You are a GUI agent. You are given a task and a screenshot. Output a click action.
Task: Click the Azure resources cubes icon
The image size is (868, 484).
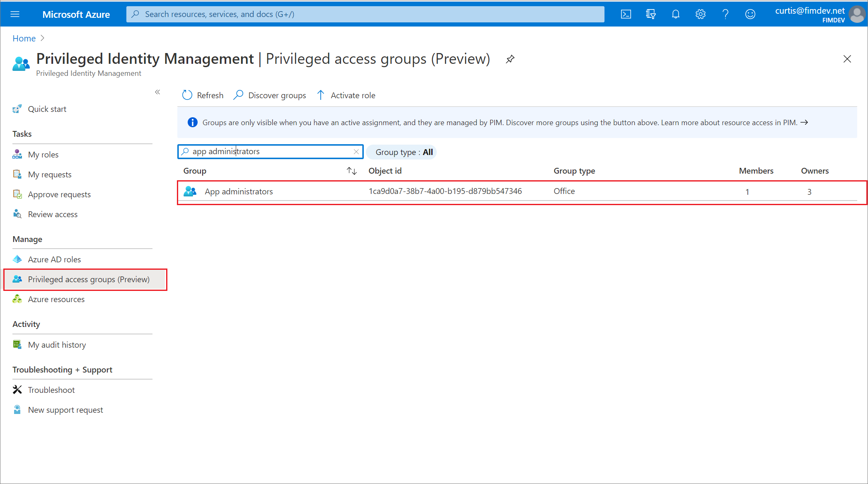[17, 299]
